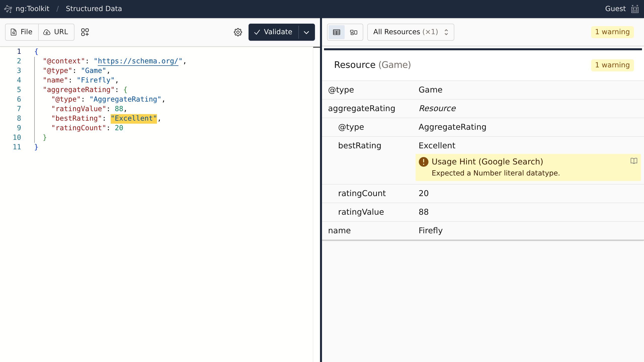Image resolution: width=644 pixels, height=362 pixels.
Task: Click the warning exclamation icon in hint
Action: point(423,162)
